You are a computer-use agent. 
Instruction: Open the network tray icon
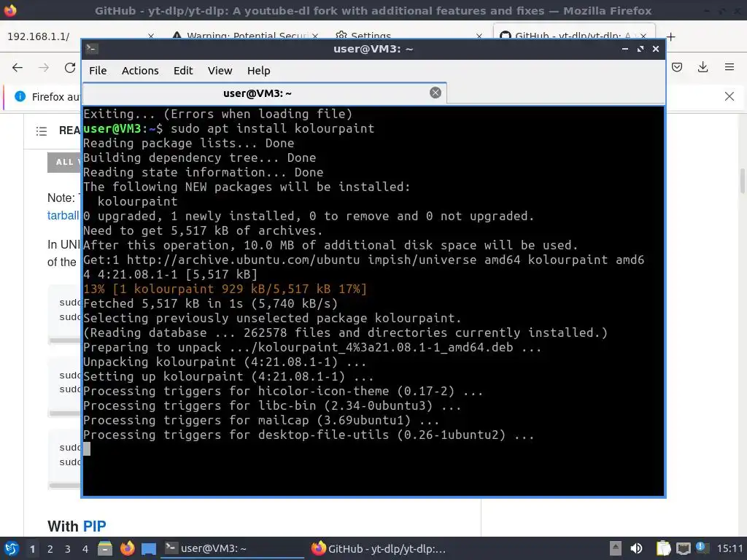(x=683, y=548)
